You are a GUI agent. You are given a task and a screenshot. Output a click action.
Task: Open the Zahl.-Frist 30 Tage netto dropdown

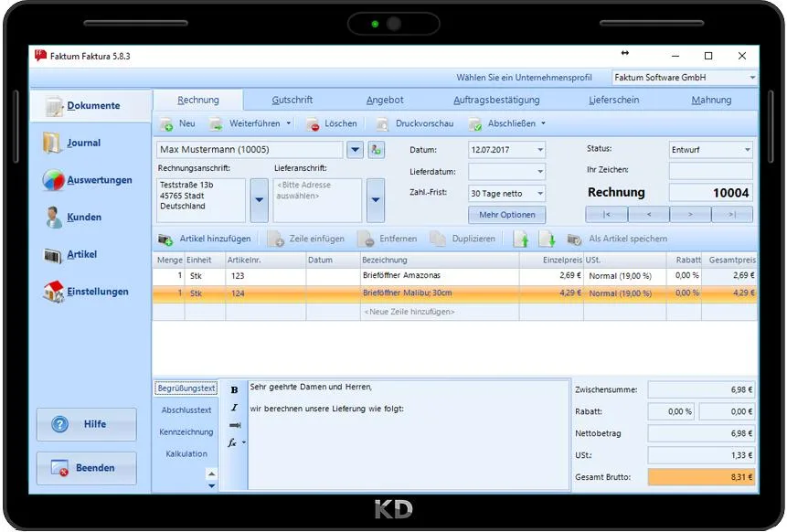coord(540,193)
